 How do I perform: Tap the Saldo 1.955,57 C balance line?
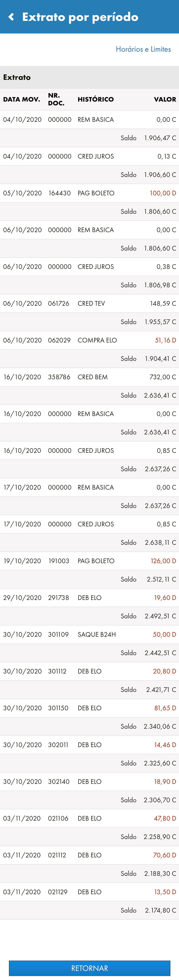(x=89, y=322)
